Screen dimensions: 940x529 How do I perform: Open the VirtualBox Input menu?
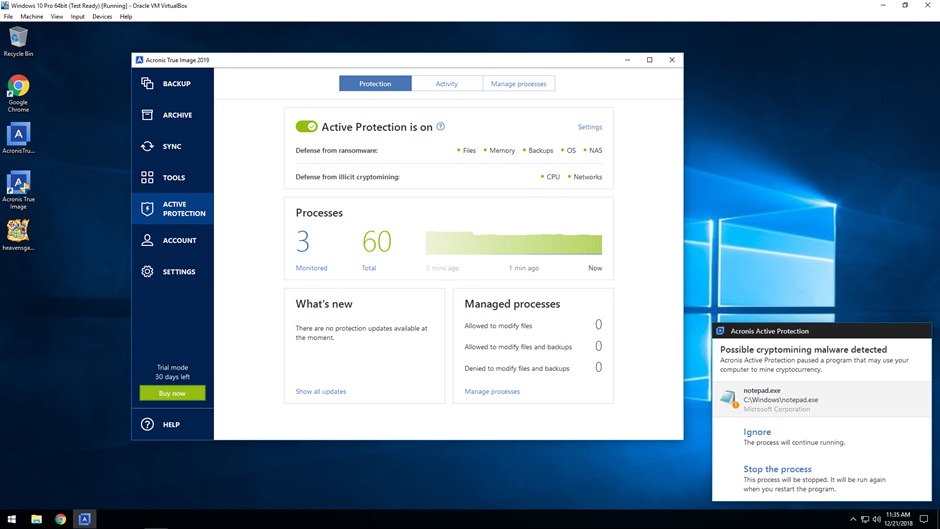coord(77,17)
